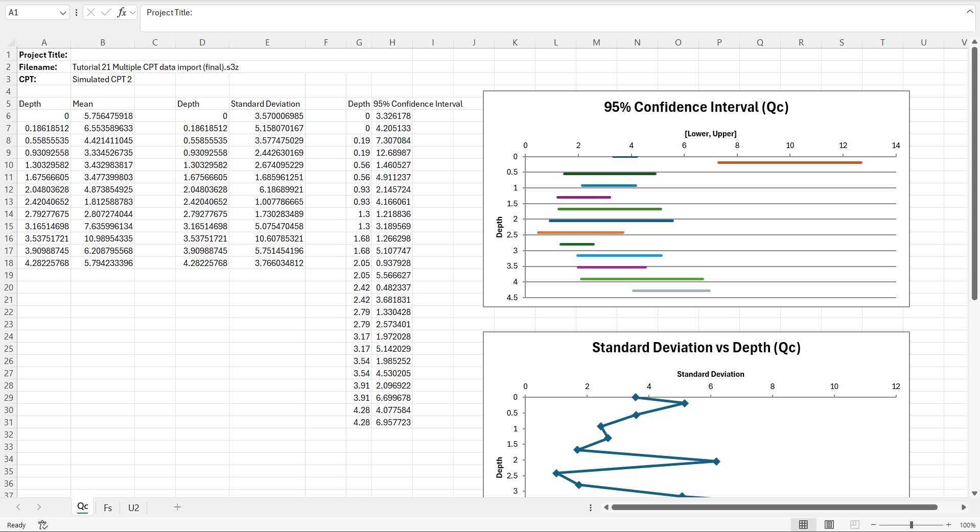
Task: Select row 5 header
Action: [8, 104]
